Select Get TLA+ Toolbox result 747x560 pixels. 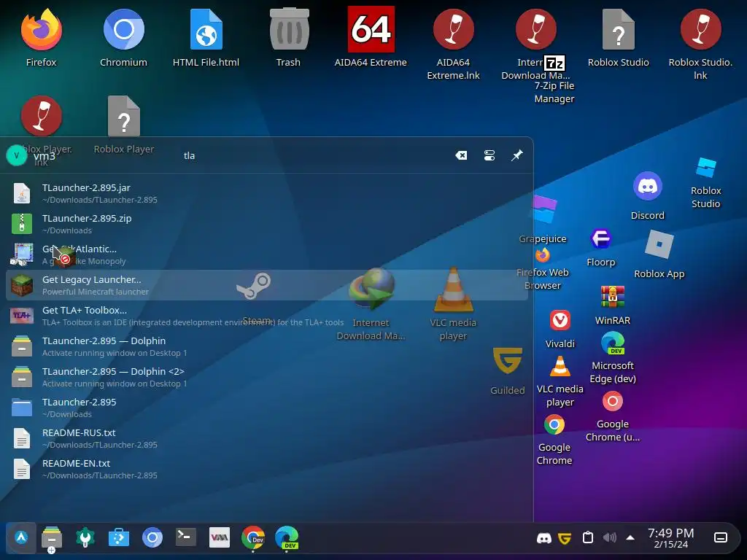267,316
